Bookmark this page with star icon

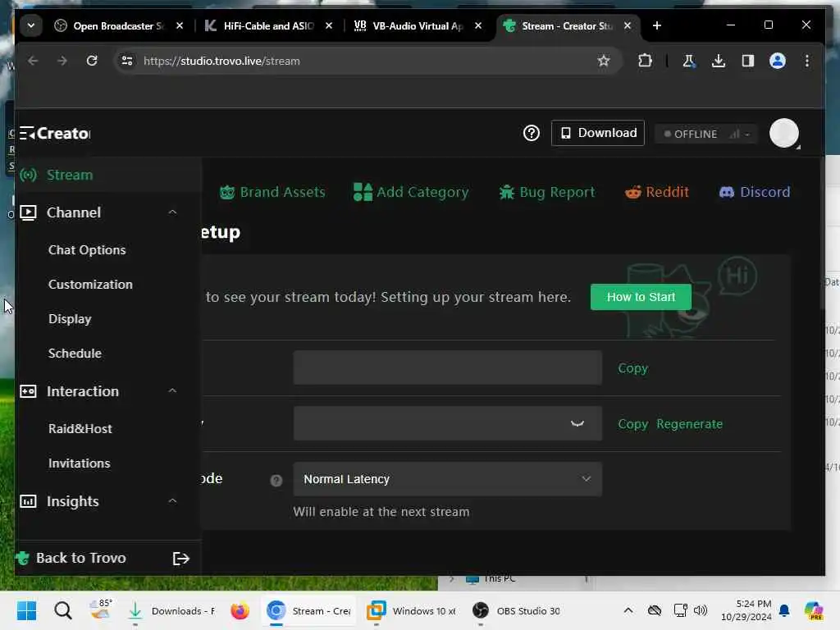click(x=604, y=61)
